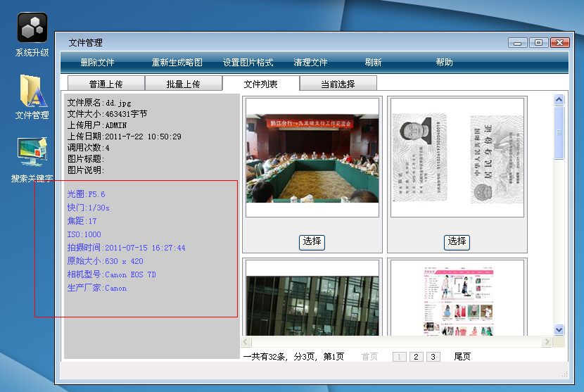The height and width of the screenshot is (392, 584).
Task: Click the vertical scrollbar down arrow
Action: tap(559, 329)
